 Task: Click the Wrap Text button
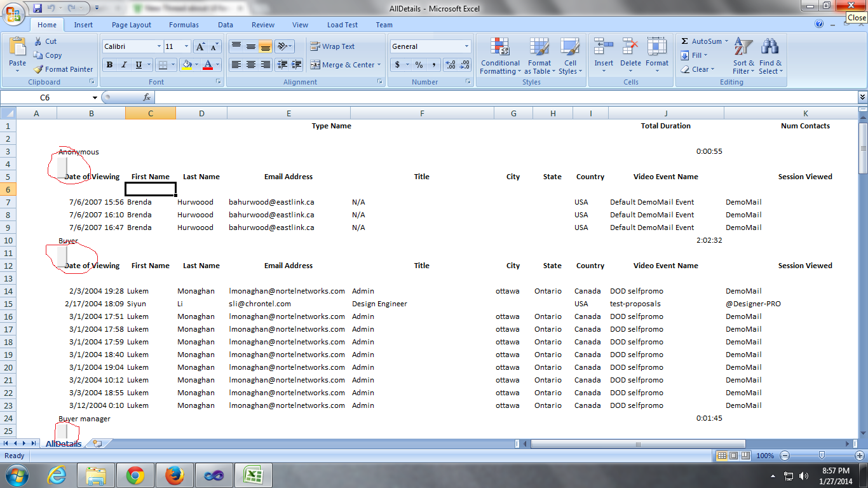332,46
